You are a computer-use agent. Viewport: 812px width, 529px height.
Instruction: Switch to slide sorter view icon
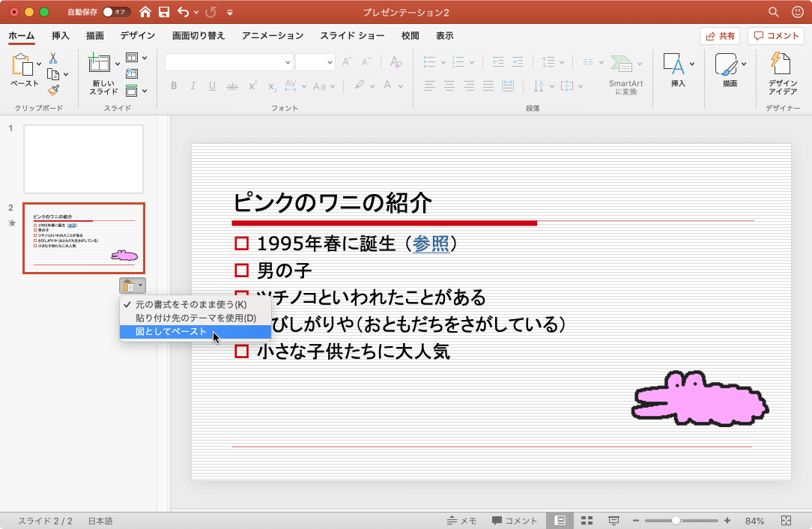point(587,521)
